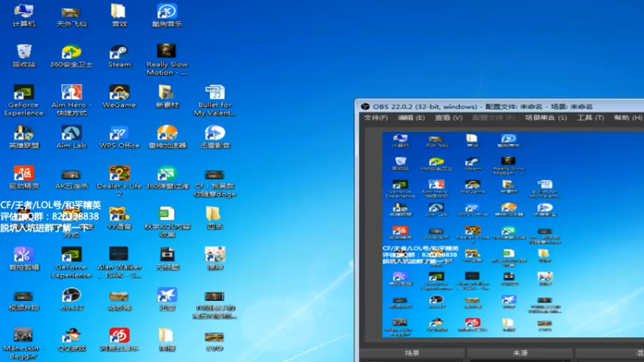Open the 查看(V) menu in OBS

(448, 117)
